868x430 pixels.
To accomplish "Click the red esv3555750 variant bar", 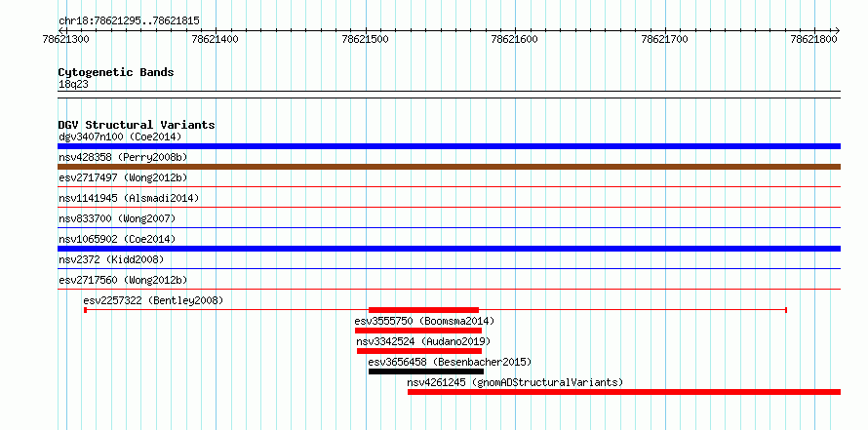I will [x=418, y=331].
